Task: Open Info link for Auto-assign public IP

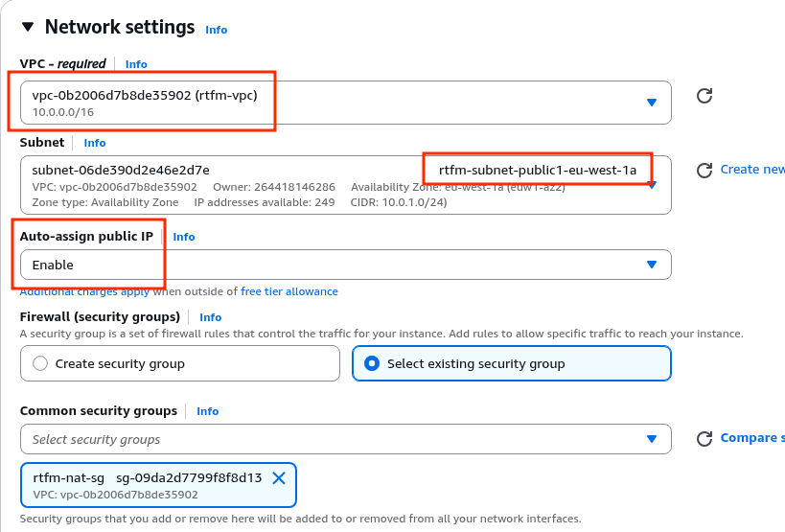Action: 184,237
